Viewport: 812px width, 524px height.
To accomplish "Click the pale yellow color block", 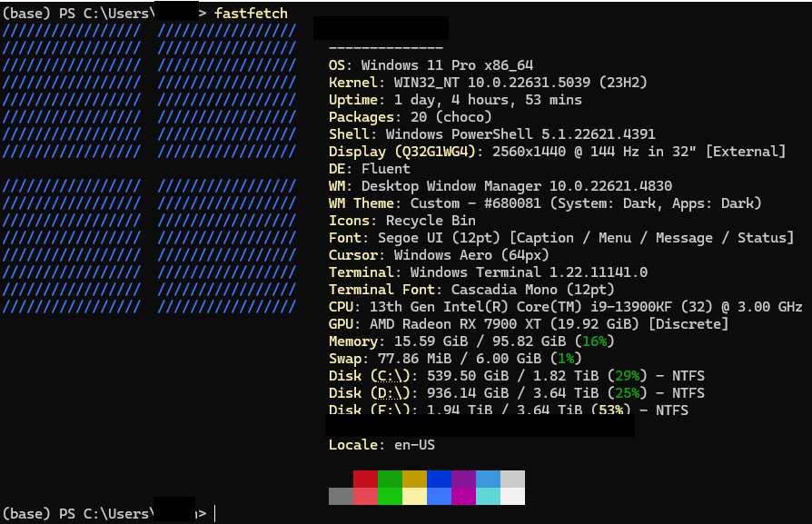I will [x=414, y=496].
